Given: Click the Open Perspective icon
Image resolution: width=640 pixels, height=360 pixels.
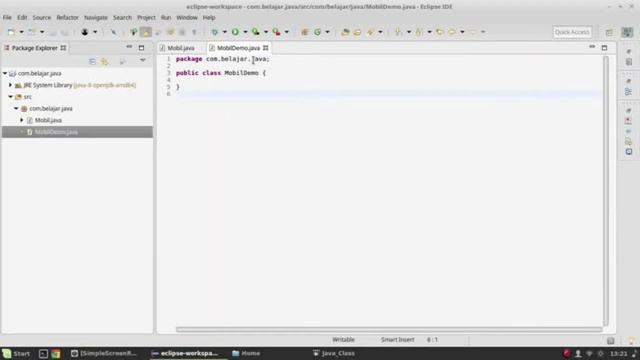Looking at the screenshot, I should 609,32.
